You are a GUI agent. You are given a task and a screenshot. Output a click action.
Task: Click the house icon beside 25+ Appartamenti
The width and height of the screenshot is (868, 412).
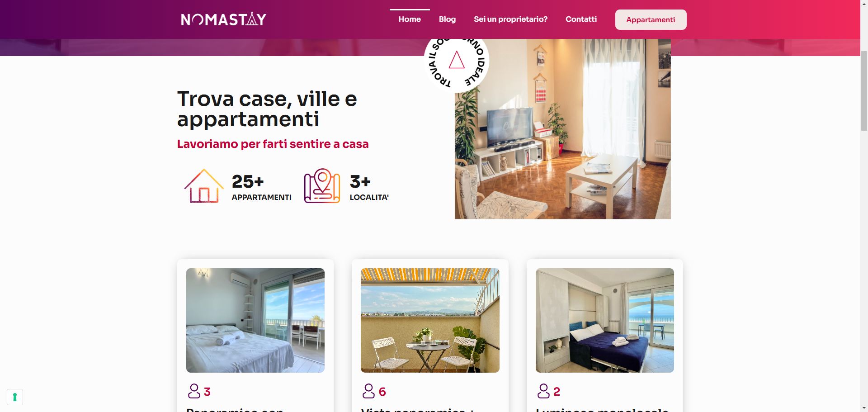tap(204, 186)
